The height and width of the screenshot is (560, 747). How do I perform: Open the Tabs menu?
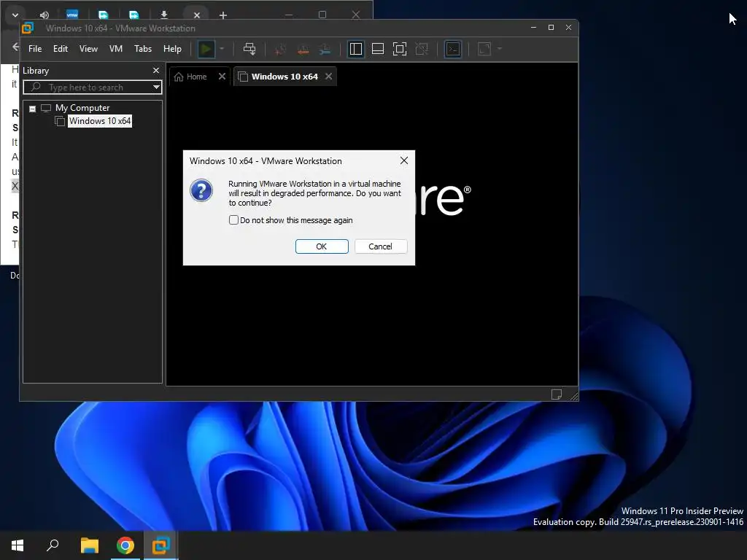tap(143, 49)
